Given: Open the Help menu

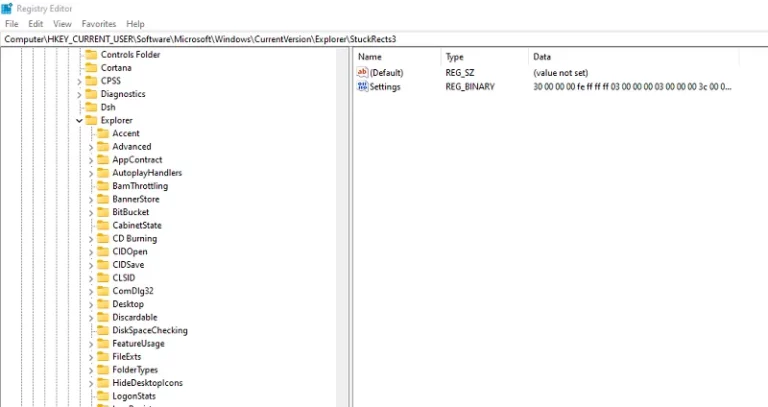Looking at the screenshot, I should (135, 24).
